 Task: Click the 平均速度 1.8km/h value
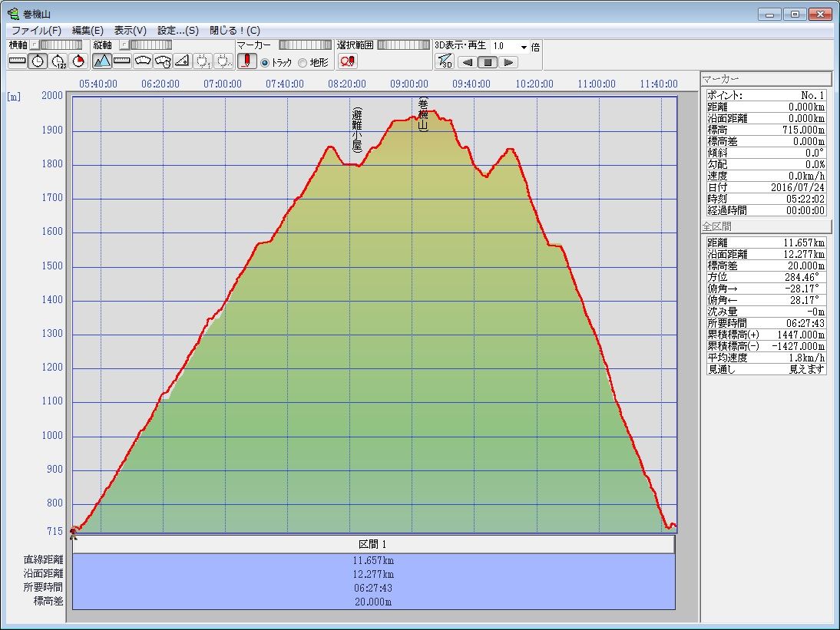pos(806,358)
